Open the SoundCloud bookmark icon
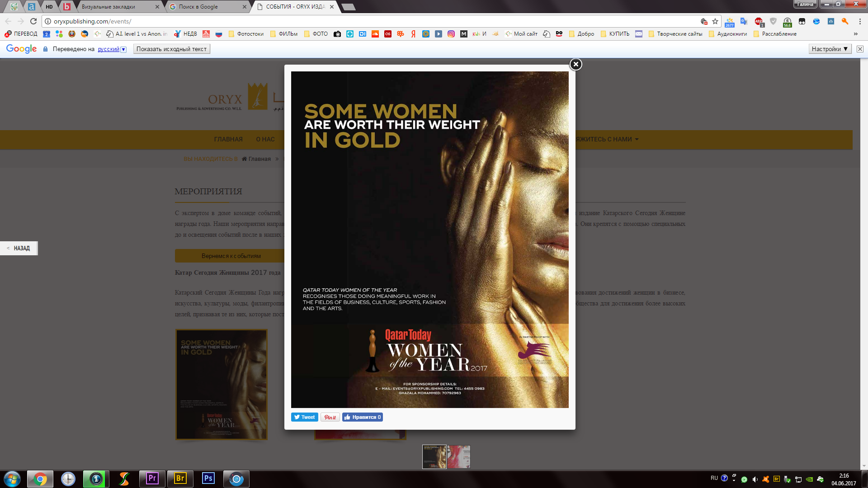This screenshot has height=488, width=868. [x=375, y=34]
